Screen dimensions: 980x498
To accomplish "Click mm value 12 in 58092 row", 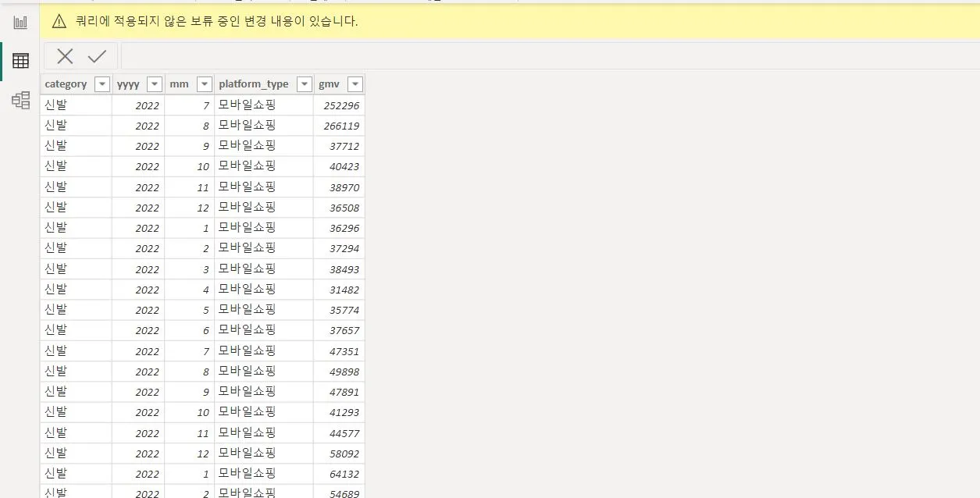I will (203, 454).
